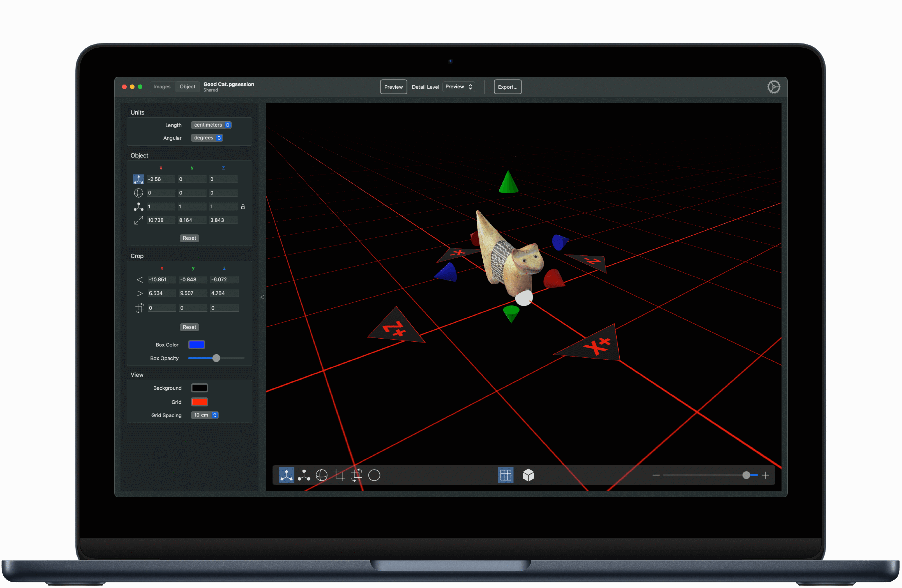Open the Grid color swatch
The width and height of the screenshot is (902, 588).
[199, 402]
